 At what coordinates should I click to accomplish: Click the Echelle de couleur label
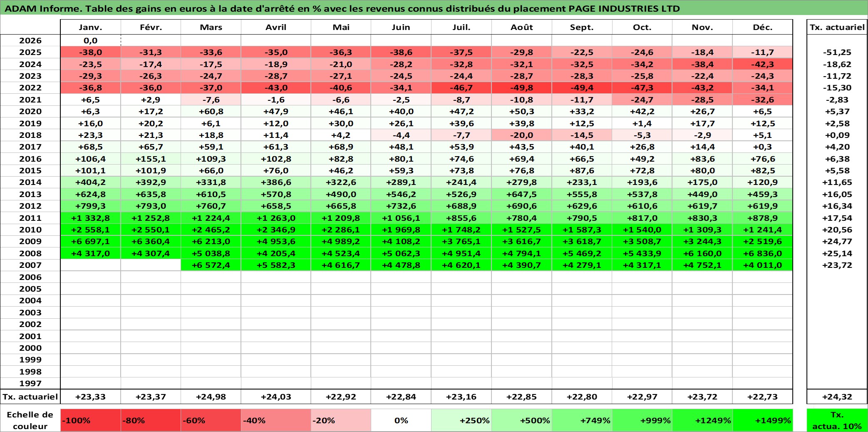(x=30, y=420)
